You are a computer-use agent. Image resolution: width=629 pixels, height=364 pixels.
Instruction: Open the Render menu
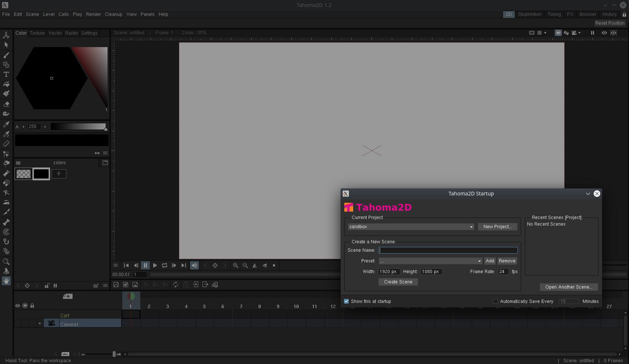coord(94,14)
